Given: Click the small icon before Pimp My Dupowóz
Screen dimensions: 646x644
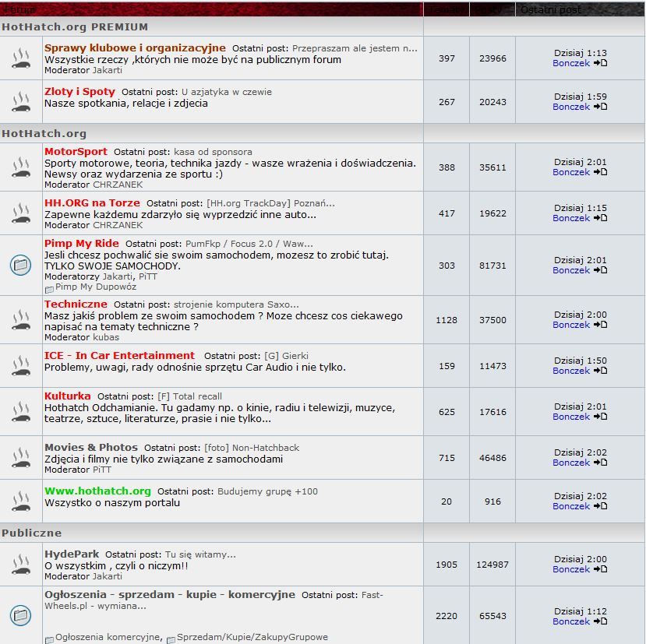Looking at the screenshot, I should coord(49,288).
